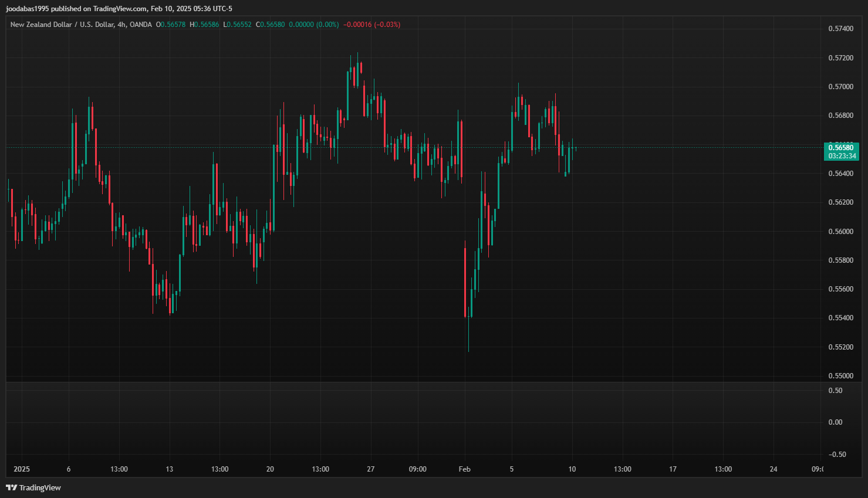This screenshot has width=868, height=498.
Task: Click the Open value O0.56578
Action: [171, 25]
